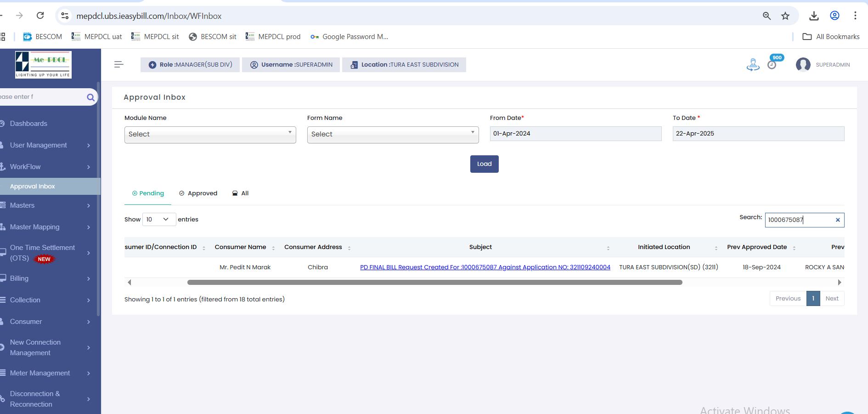Open the Module Name dropdown

(x=210, y=134)
